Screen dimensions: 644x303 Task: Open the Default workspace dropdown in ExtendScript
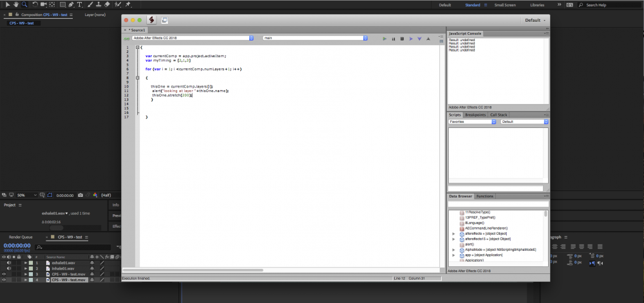535,20
